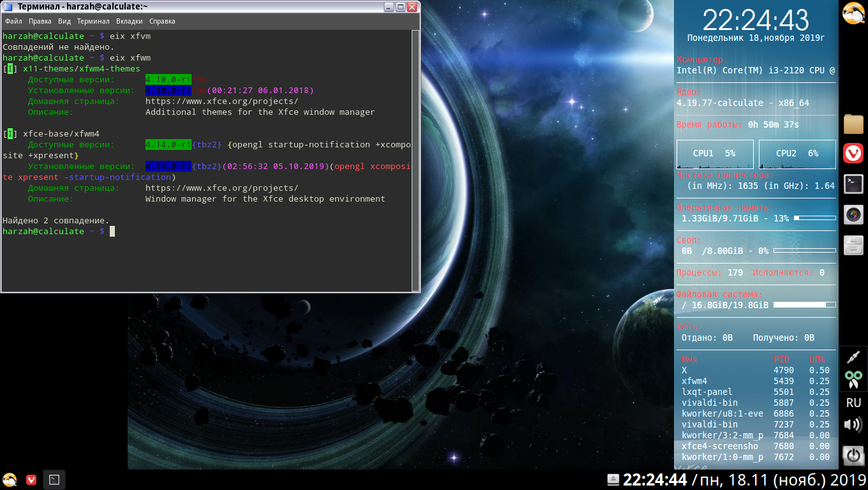Viewport: 868px width, 490px height.
Task: Click the filesystem usage bar
Action: (805, 305)
